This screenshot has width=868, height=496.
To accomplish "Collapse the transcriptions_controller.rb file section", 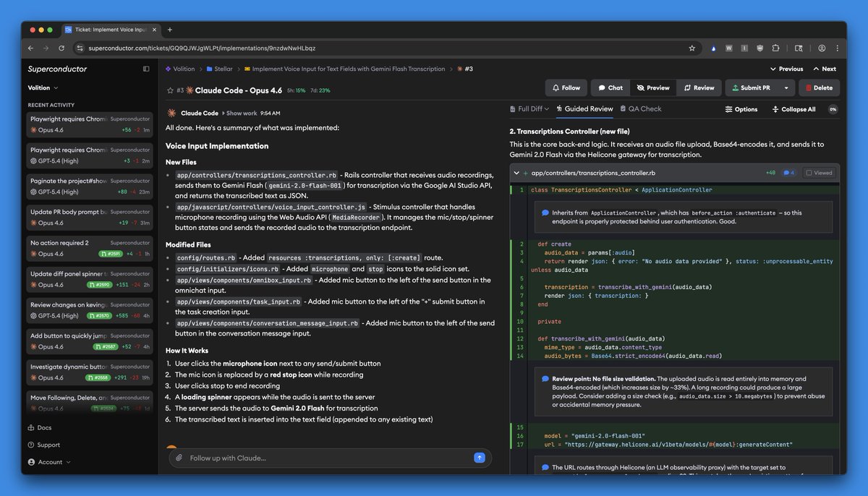I will [x=516, y=174].
